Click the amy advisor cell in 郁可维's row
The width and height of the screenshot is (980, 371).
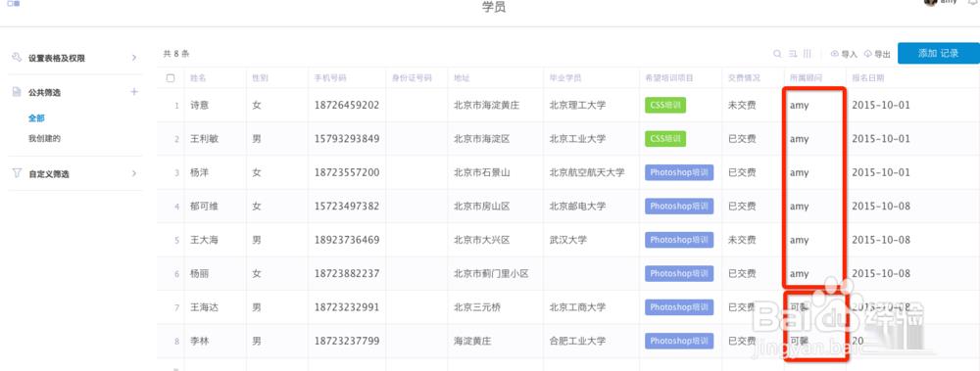(800, 207)
